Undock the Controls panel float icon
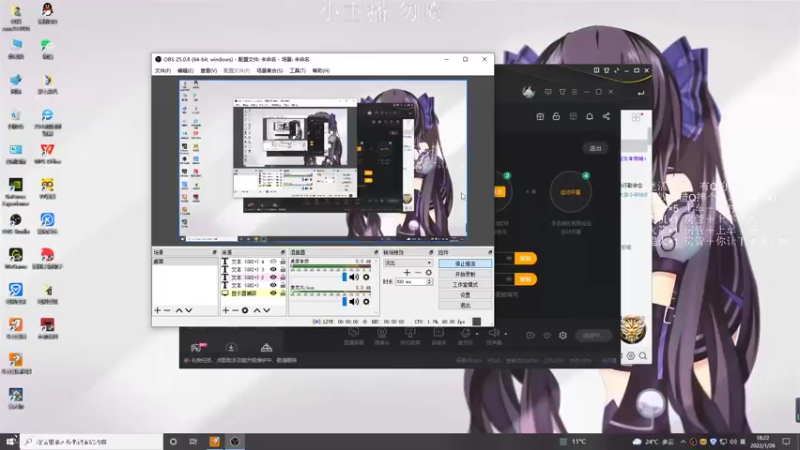 coord(490,253)
